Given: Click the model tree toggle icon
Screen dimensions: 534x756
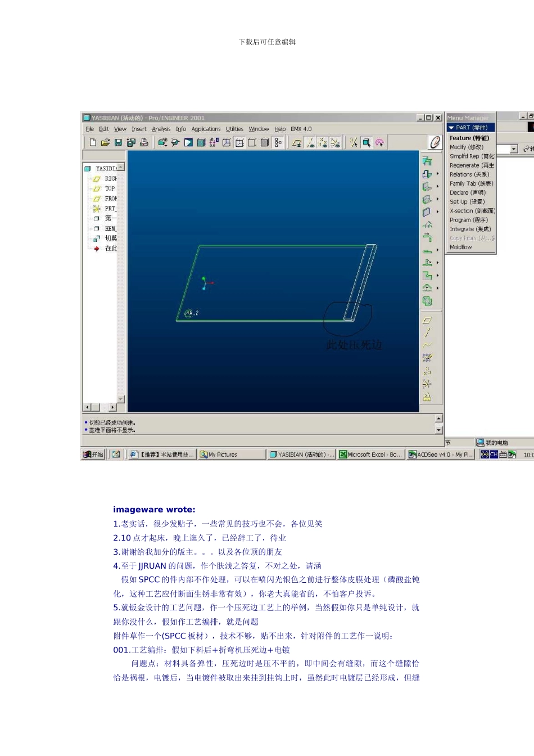Looking at the screenshot, I should point(278,143).
